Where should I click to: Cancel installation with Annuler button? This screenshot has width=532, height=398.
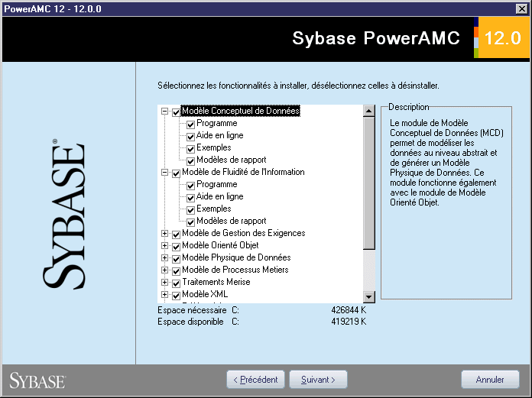click(490, 380)
